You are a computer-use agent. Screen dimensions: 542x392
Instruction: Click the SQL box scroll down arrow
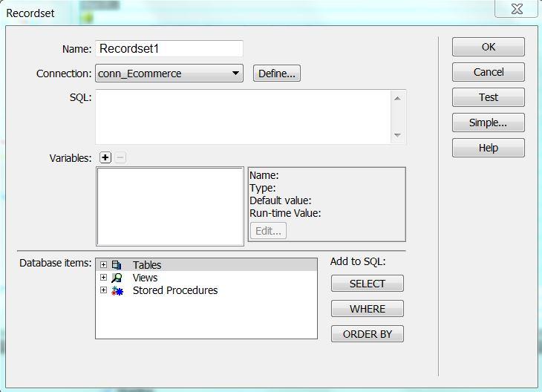tap(397, 135)
